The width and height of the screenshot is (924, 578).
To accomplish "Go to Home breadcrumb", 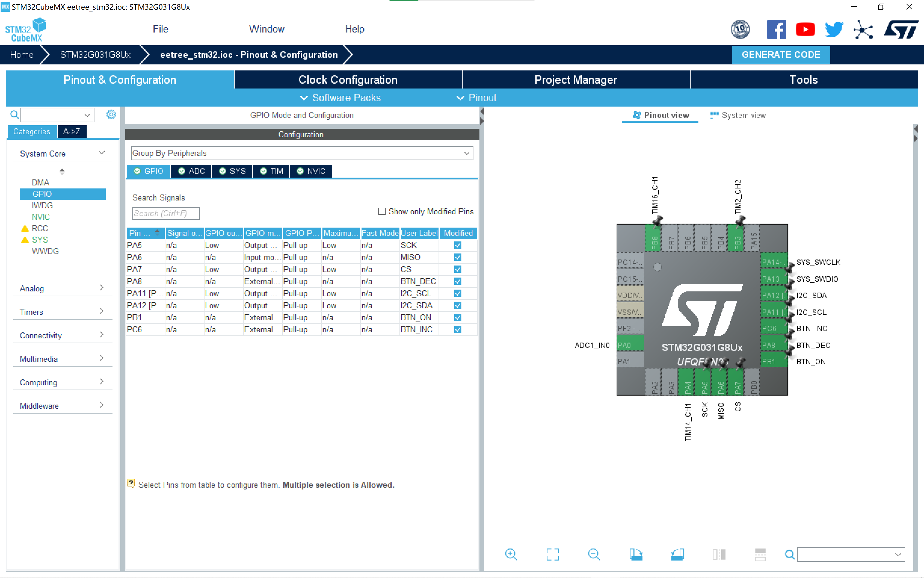I will point(22,55).
